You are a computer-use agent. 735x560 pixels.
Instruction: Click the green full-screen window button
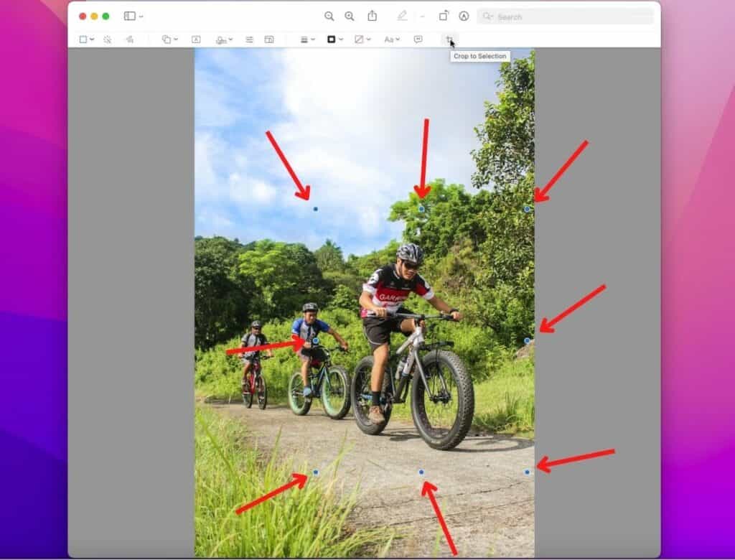pyautogui.click(x=106, y=17)
